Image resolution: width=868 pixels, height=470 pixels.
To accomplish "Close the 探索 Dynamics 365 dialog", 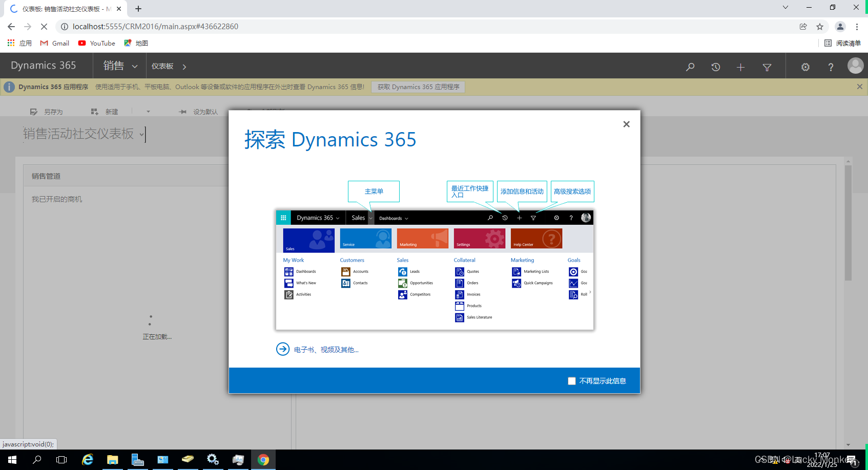I will coord(626,124).
